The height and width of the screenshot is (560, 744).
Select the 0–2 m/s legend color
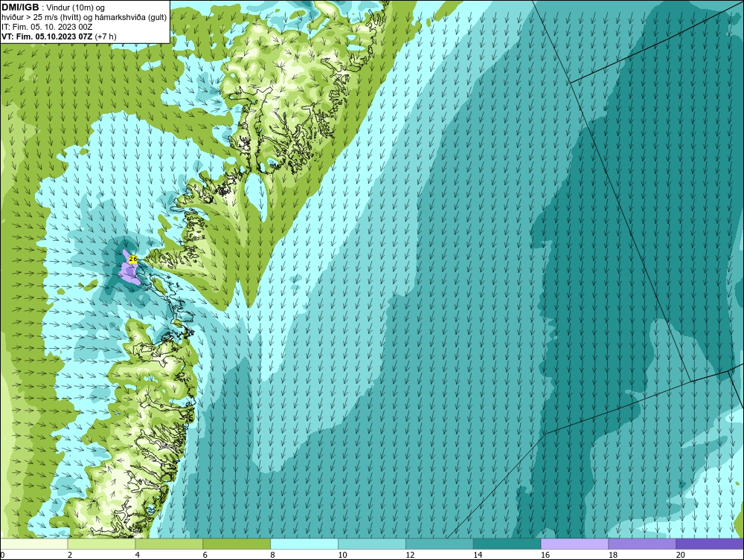34,544
